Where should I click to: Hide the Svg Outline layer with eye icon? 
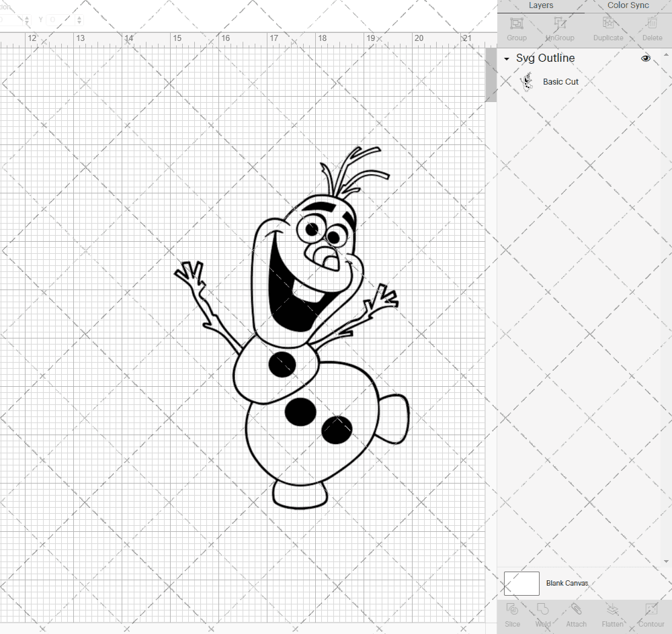645,58
